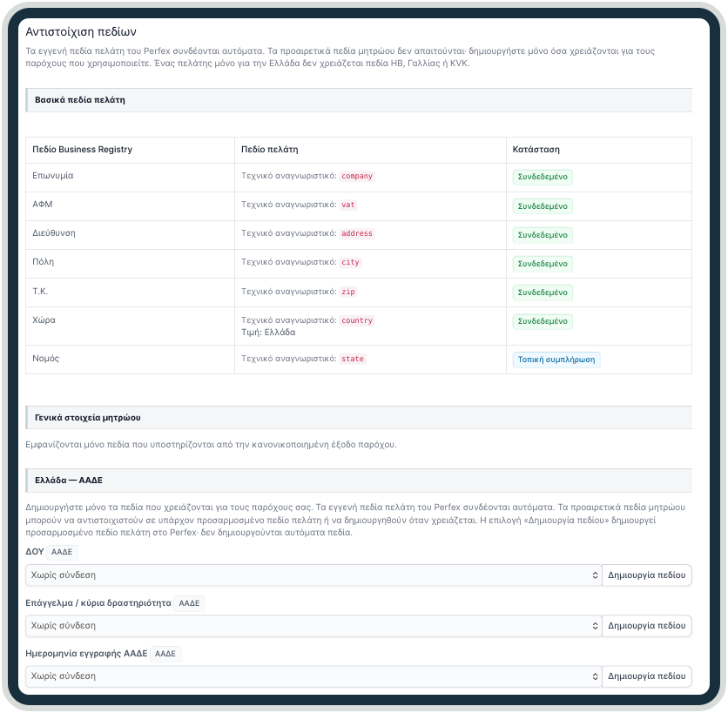Click the country identifier code tag
The width and height of the screenshot is (728, 713).
(357, 320)
